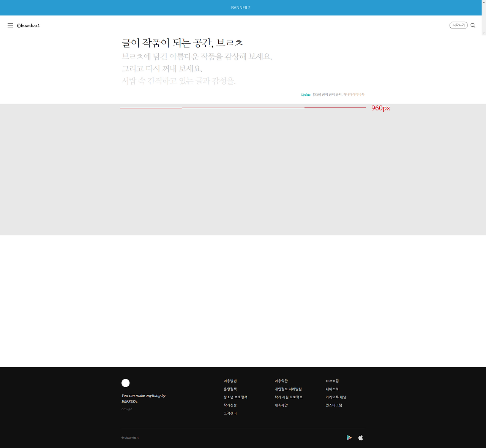Click the 인스타그램 social link icon
The height and width of the screenshot is (448, 486).
334,405
